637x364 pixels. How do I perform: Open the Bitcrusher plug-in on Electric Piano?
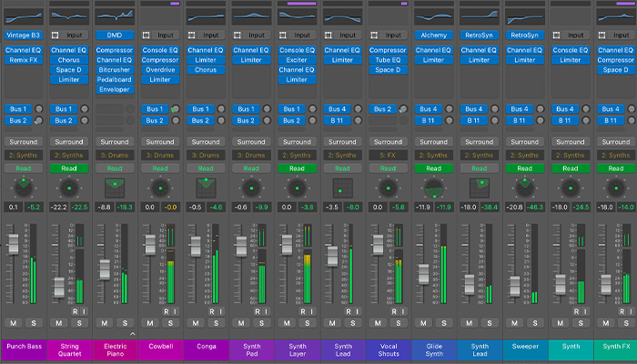[x=115, y=70]
